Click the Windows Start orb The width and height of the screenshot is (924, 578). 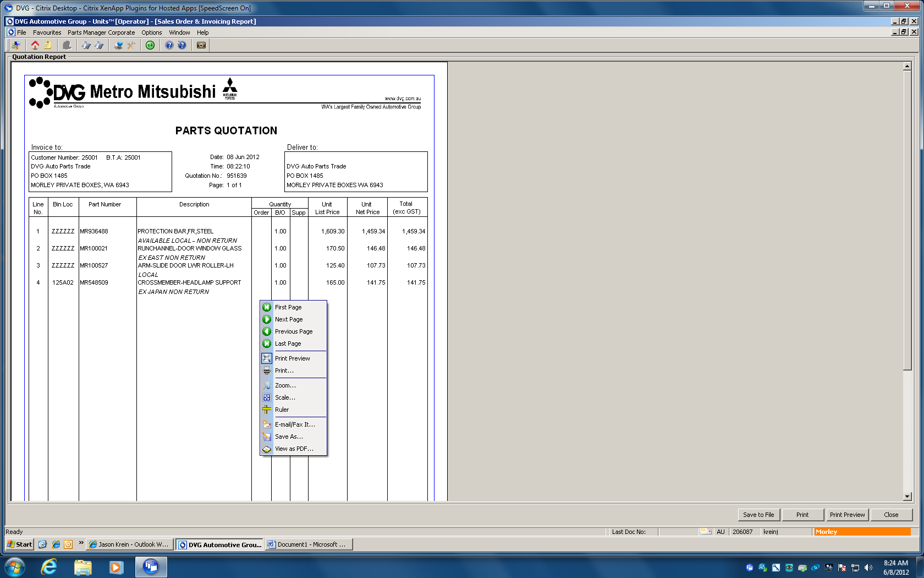[x=15, y=566]
